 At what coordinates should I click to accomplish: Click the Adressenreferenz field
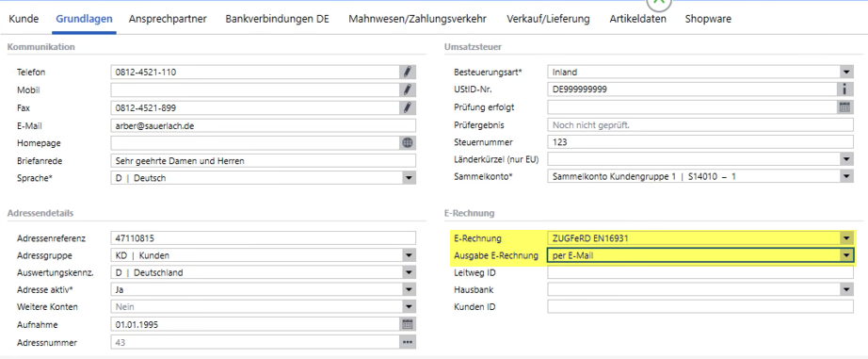(x=263, y=238)
